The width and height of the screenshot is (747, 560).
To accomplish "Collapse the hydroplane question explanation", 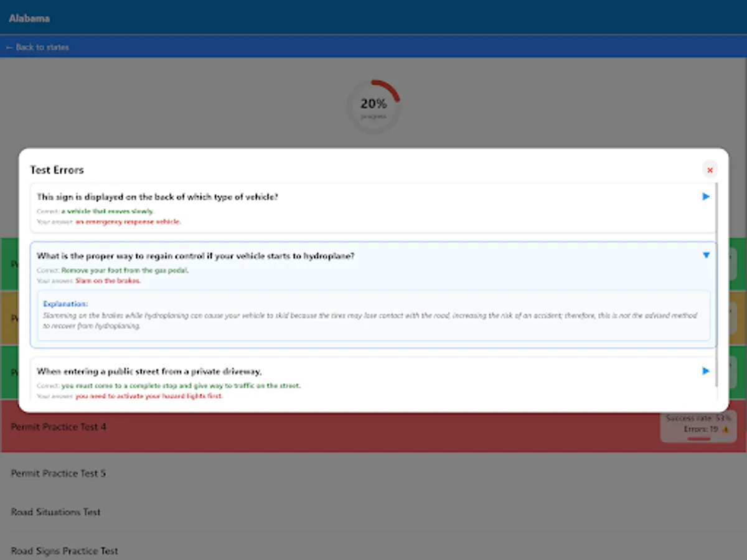I will (x=705, y=254).
